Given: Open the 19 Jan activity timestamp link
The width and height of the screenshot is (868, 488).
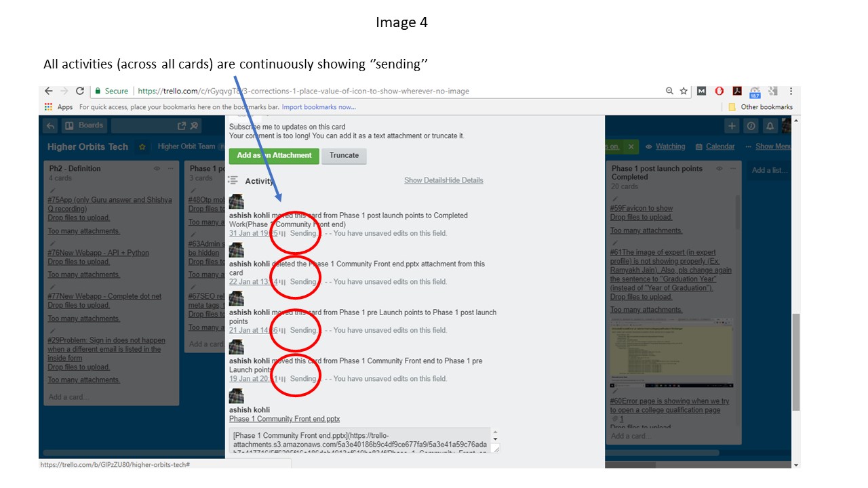Looking at the screenshot, I should tap(254, 379).
